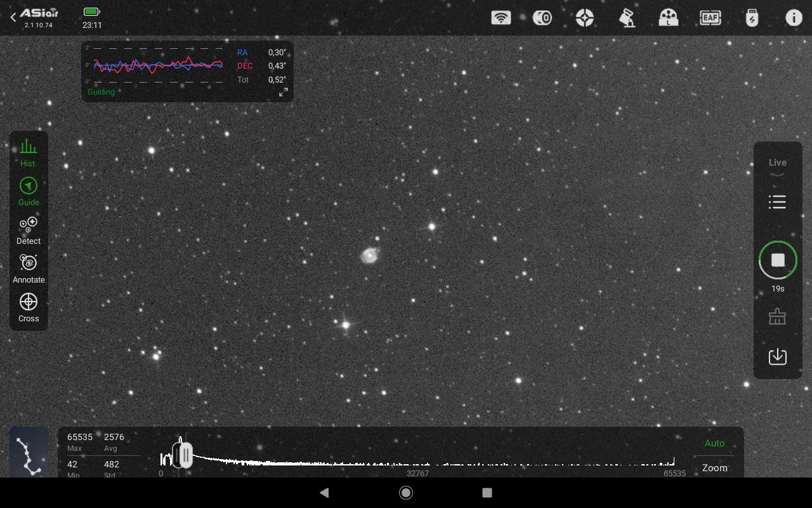Open the filter wheel settings icon

click(669, 17)
